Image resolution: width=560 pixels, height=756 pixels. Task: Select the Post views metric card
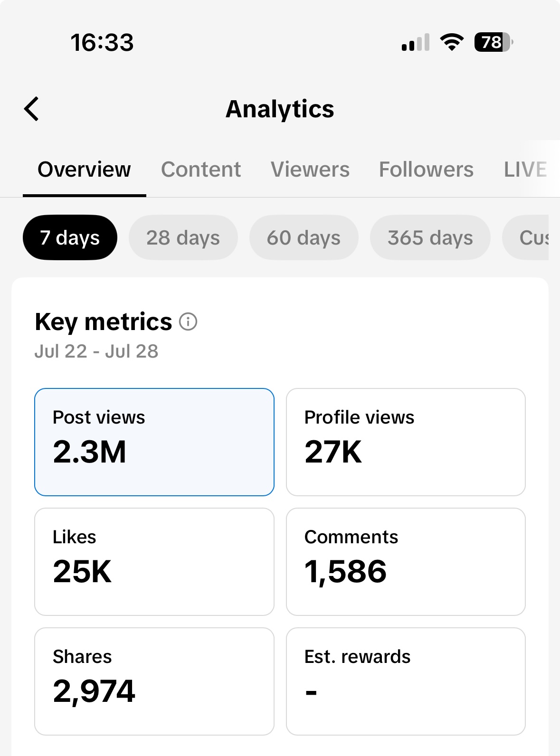click(x=154, y=442)
